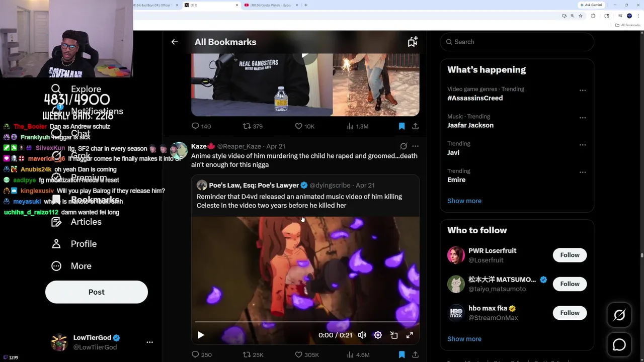
Task: Open the Emire trending topic
Action: pos(456,179)
